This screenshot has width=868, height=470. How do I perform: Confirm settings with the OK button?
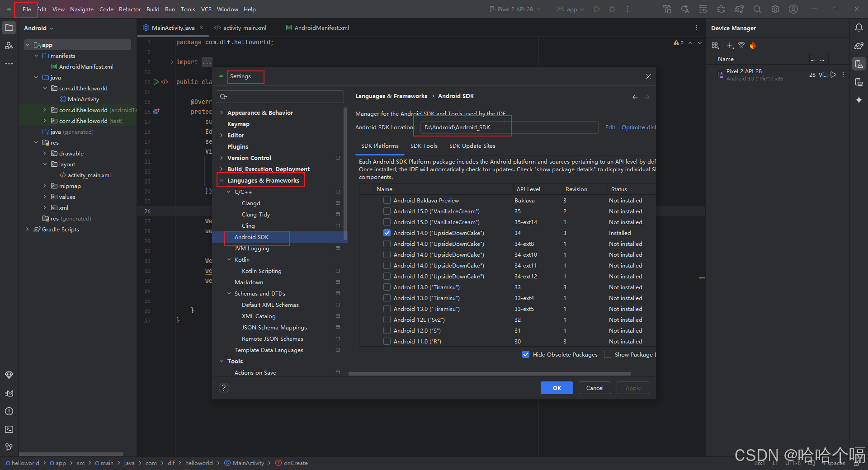coord(557,388)
